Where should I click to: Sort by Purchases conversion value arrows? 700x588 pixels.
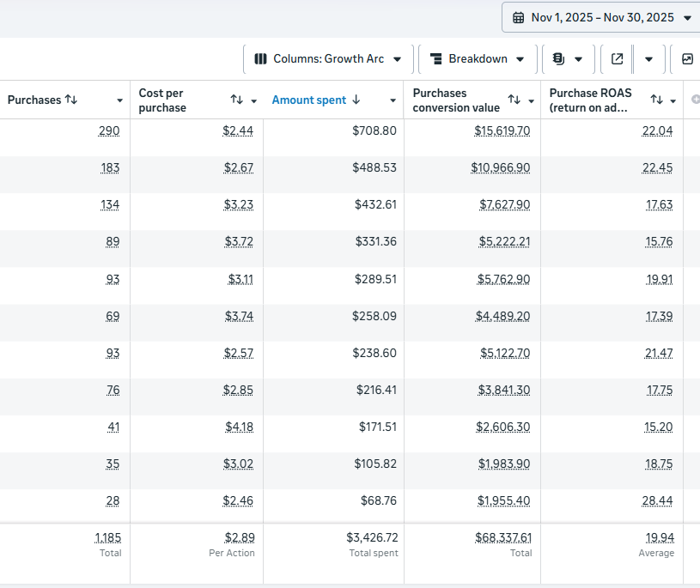514,100
